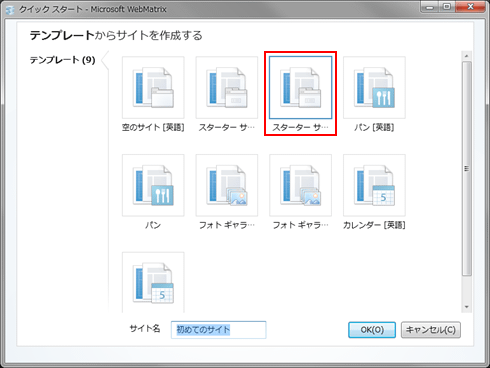490x368 pixels.
Task: Click the WebMatrix title bar icon
Action: tap(10, 10)
